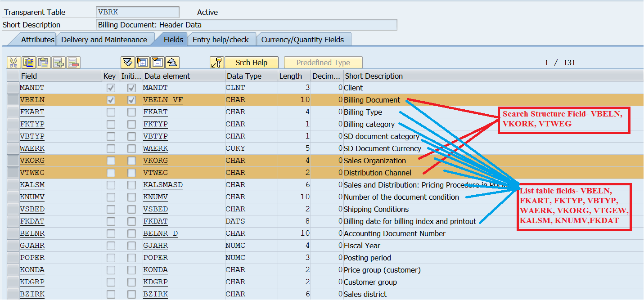Image resolution: width=644 pixels, height=300 pixels.
Task: Click the Short Description input field
Action: pyautogui.click(x=247, y=25)
